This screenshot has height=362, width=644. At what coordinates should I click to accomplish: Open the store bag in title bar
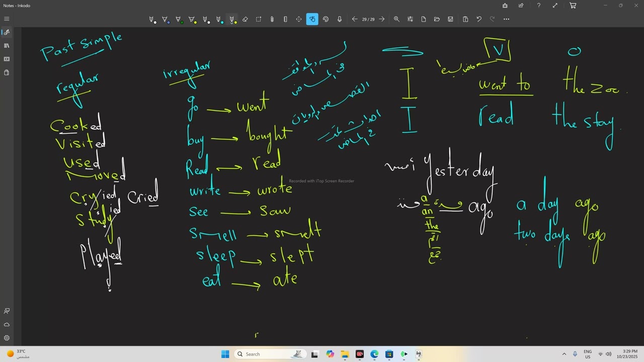pyautogui.click(x=505, y=6)
